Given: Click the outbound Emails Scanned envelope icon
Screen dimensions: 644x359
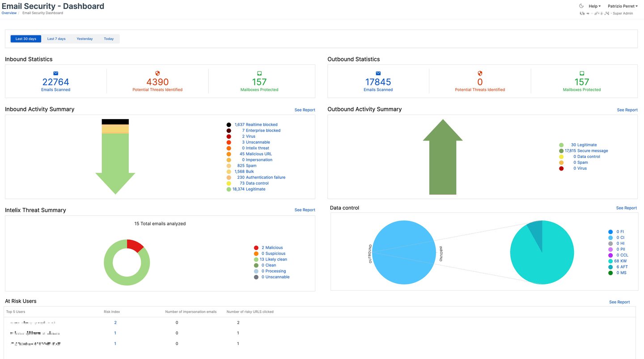Looking at the screenshot, I should (378, 73).
